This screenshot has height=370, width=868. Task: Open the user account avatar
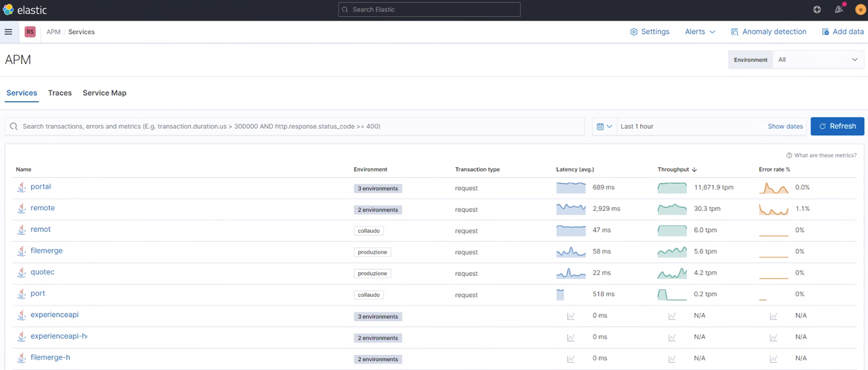[860, 9]
